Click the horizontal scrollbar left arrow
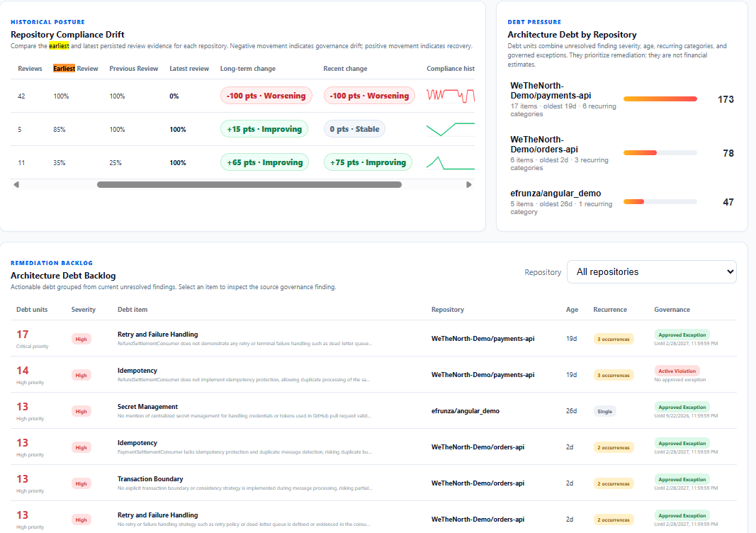 [x=16, y=185]
